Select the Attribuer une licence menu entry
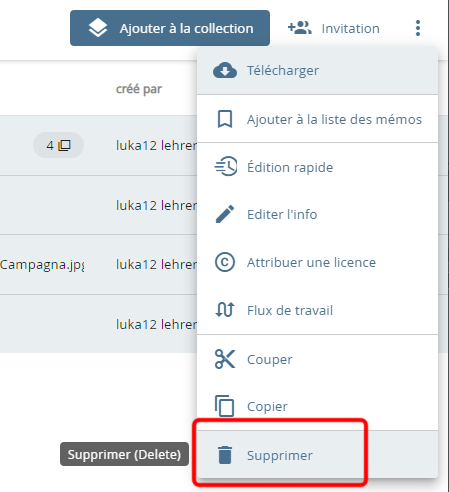This screenshot has width=449, height=492. 317,262
